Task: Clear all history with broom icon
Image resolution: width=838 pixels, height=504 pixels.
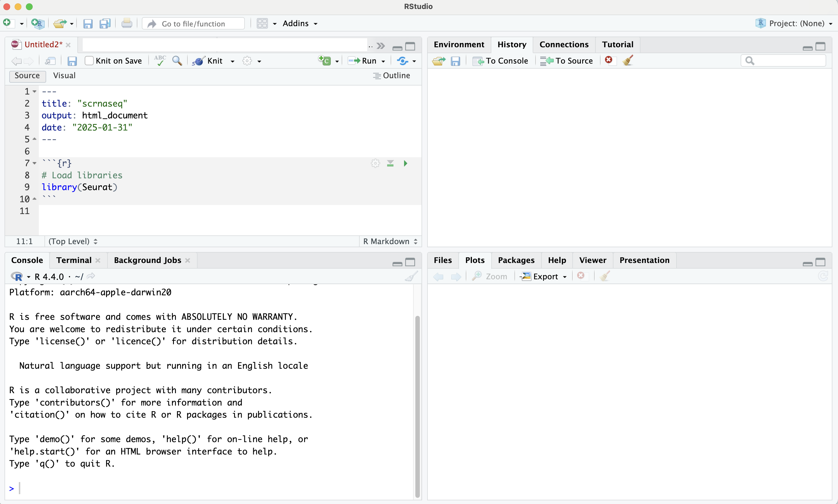Action: point(628,60)
